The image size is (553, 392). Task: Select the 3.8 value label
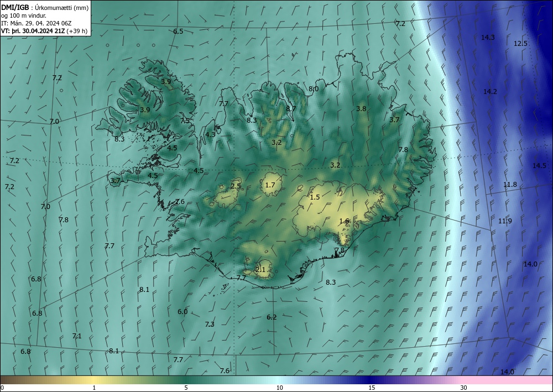(361, 108)
